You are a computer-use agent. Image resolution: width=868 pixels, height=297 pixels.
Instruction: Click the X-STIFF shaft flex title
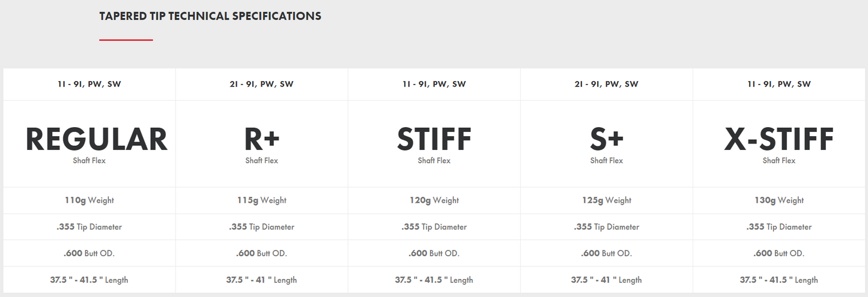coord(779,139)
